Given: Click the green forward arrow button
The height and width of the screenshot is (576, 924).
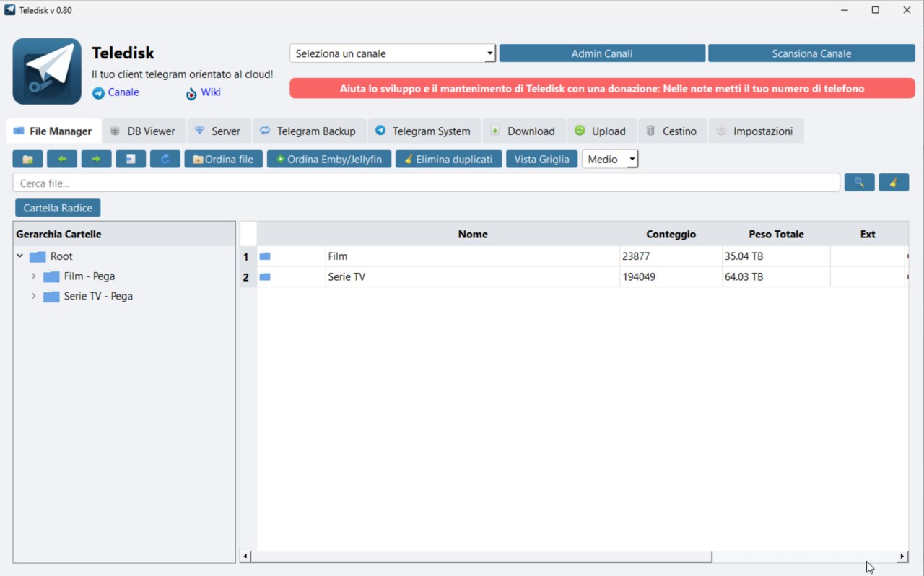Looking at the screenshot, I should (x=96, y=159).
